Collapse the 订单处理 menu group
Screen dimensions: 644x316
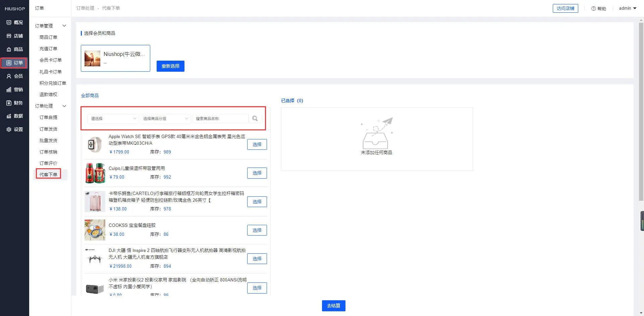(64, 106)
